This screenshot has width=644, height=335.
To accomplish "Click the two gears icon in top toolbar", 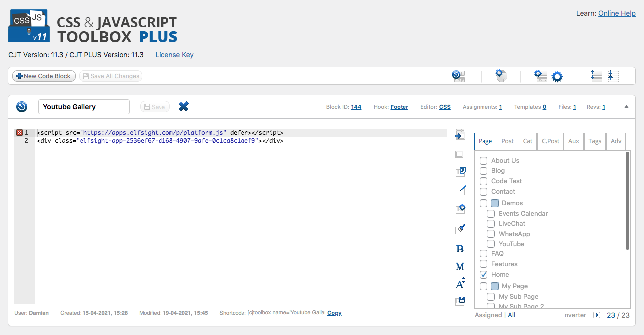I will (548, 76).
